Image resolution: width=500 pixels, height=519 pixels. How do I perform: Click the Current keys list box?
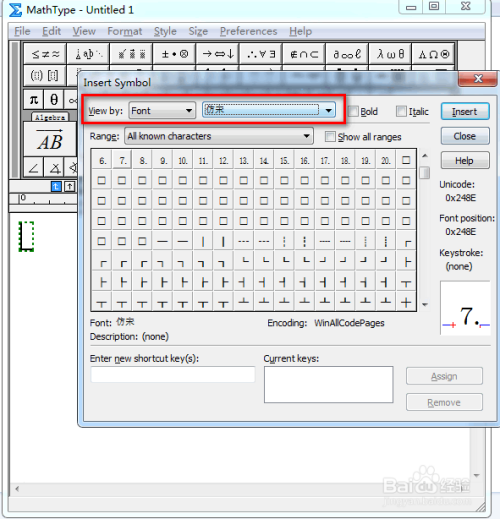click(x=329, y=384)
